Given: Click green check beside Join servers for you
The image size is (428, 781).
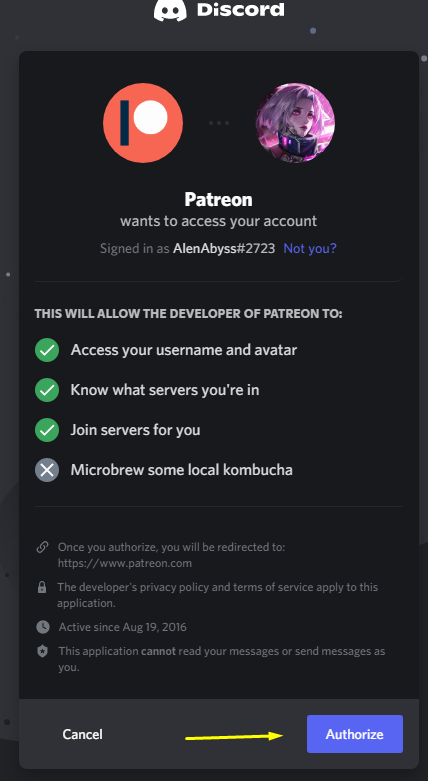Looking at the screenshot, I should pos(47,430).
